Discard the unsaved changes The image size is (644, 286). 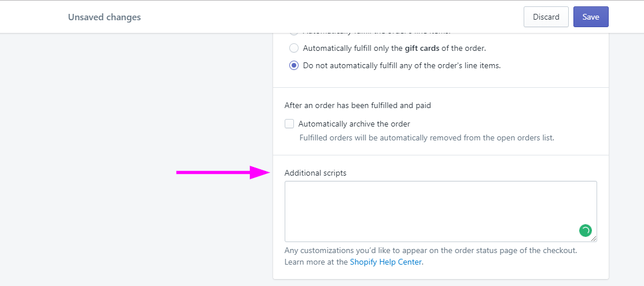(x=546, y=17)
